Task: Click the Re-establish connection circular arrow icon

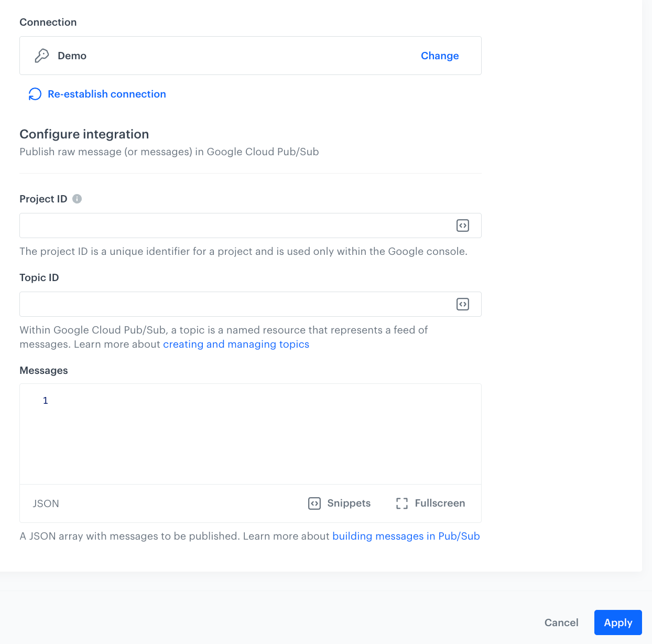Action: [x=35, y=94]
